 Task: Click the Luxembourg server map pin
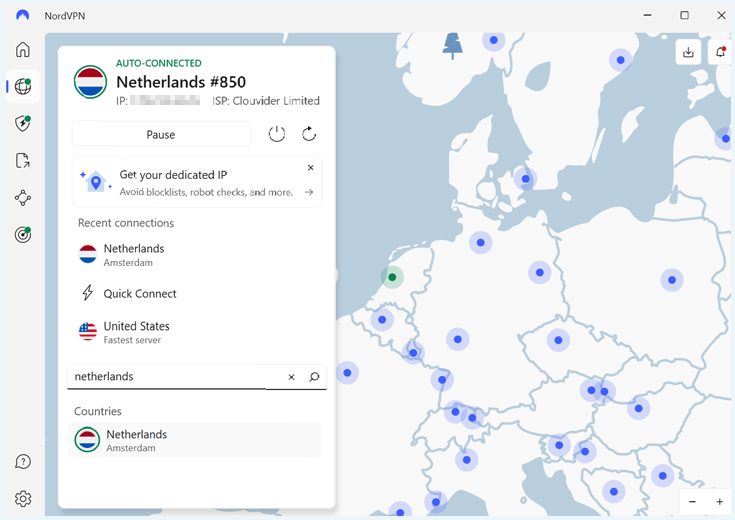(x=413, y=353)
